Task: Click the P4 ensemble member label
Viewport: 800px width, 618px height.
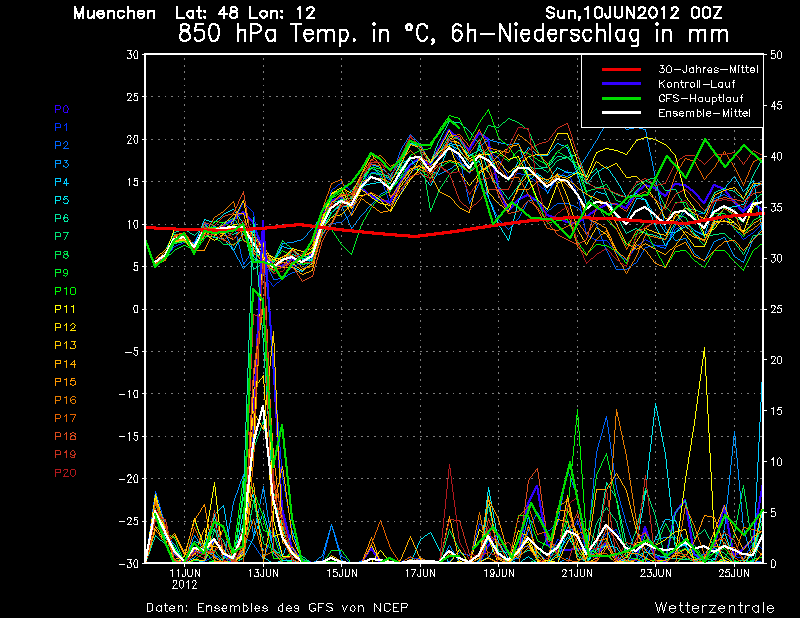Action: (x=62, y=182)
